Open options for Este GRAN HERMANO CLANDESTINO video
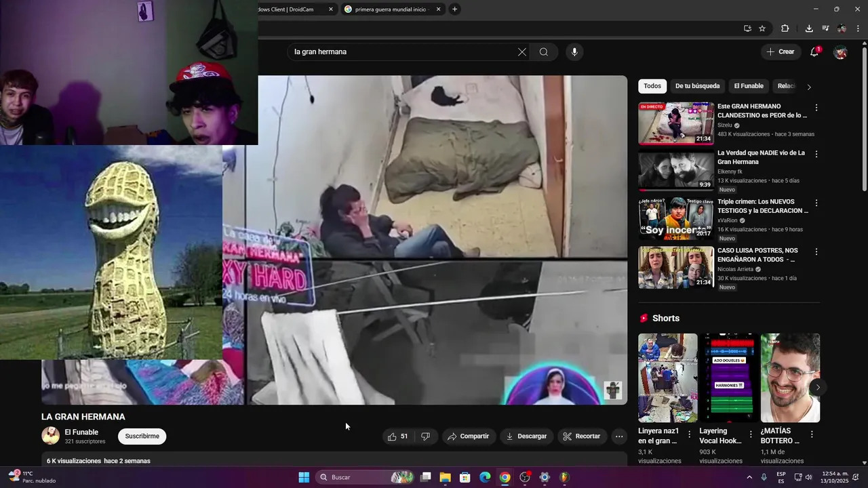 (x=816, y=108)
